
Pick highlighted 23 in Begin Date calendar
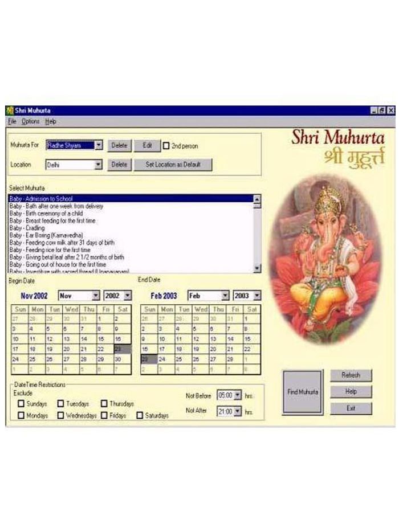[x=122, y=349]
